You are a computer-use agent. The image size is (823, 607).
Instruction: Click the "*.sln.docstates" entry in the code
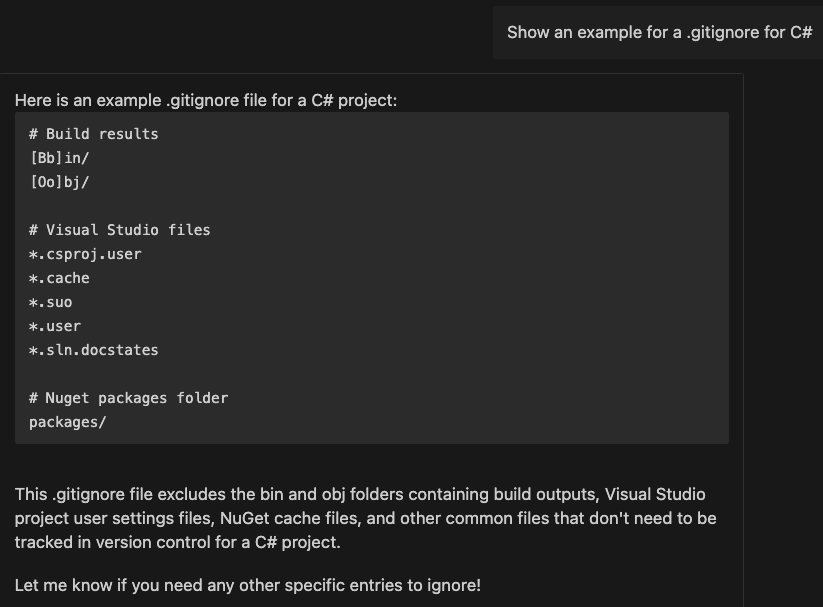(93, 350)
